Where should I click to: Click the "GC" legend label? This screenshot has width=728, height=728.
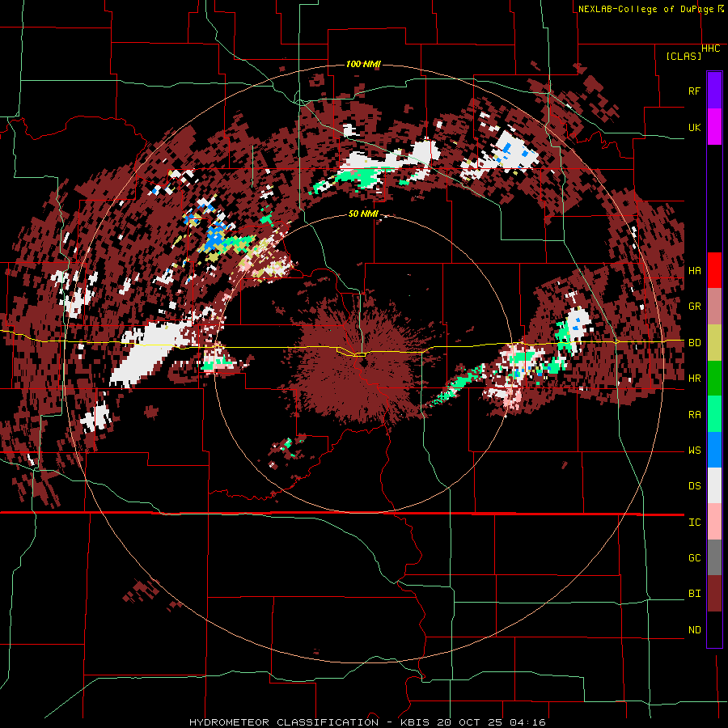pyautogui.click(x=695, y=558)
